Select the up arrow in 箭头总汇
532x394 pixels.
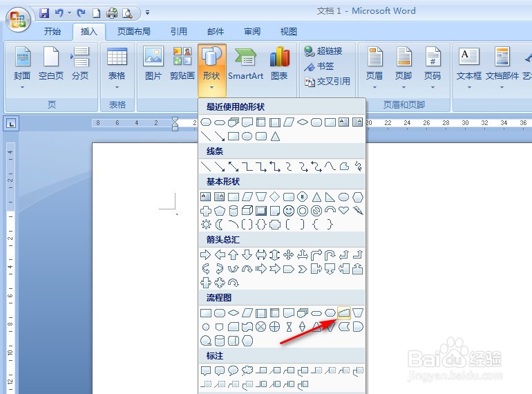[233, 254]
